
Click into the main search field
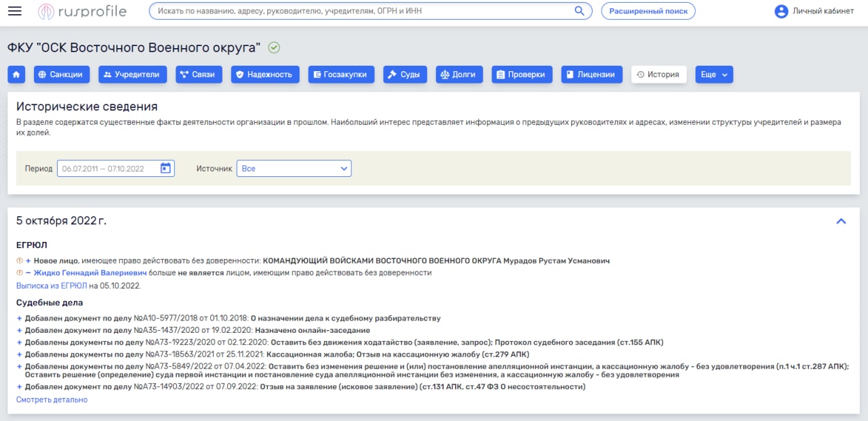coord(359,12)
